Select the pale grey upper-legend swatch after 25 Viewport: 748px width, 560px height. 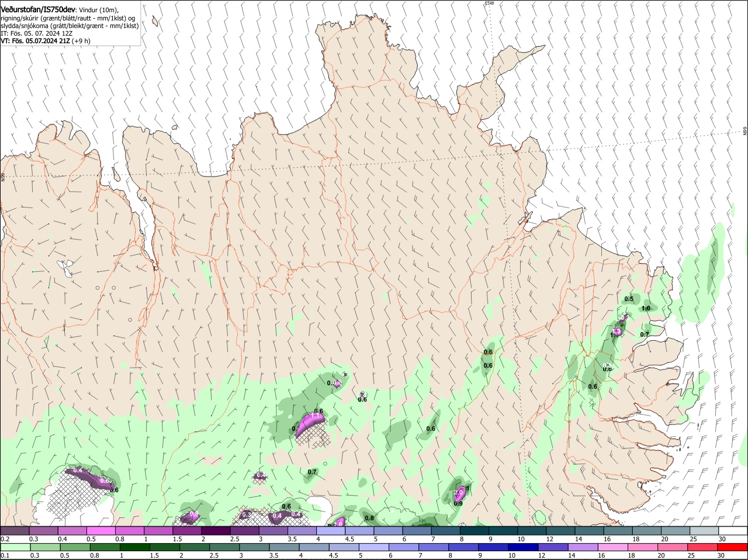[x=704, y=530]
